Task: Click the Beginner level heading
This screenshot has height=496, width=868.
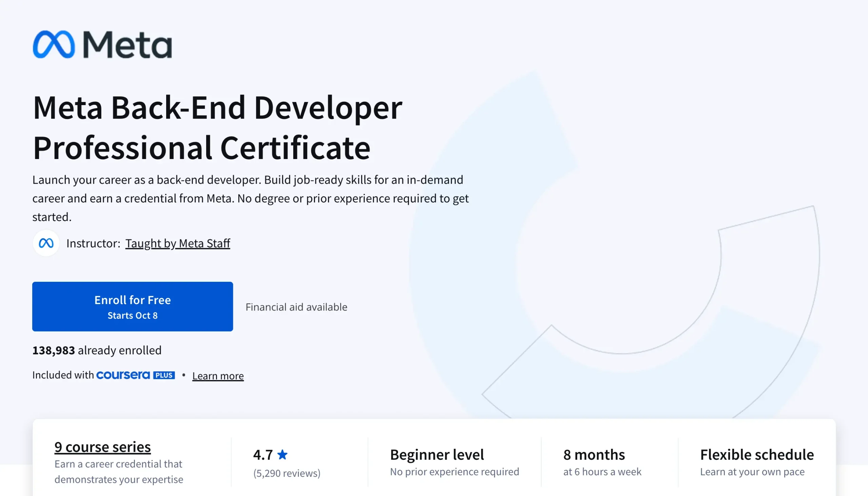Action: tap(437, 455)
